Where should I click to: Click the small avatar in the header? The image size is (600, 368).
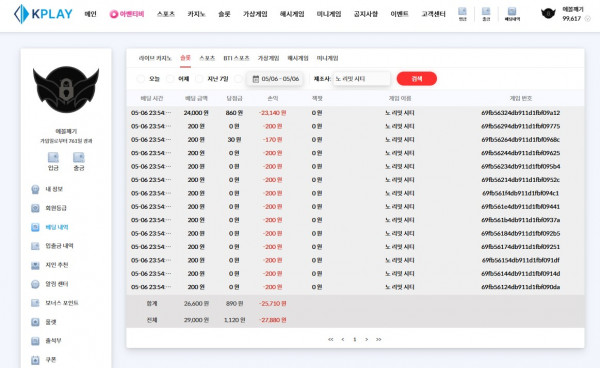pyautogui.click(x=548, y=14)
